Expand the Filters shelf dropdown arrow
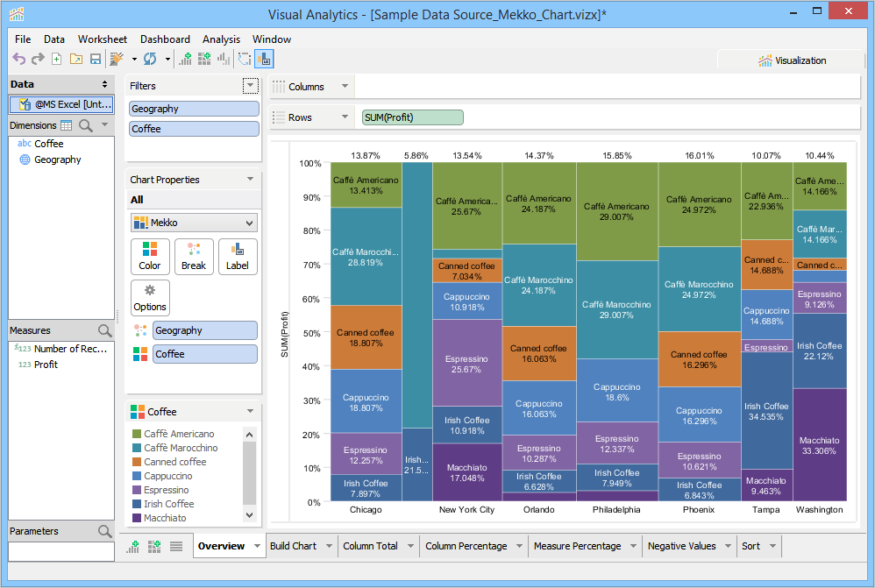This screenshot has width=875, height=588. click(x=252, y=86)
